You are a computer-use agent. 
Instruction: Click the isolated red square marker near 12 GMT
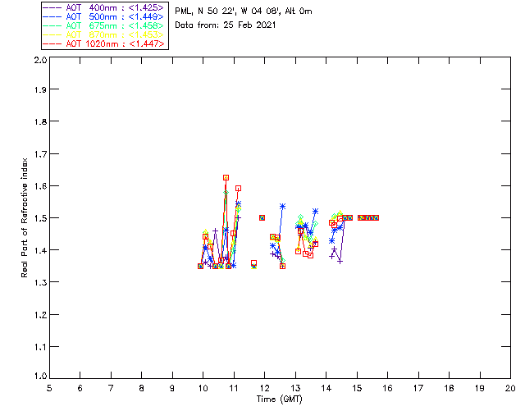pyautogui.click(x=262, y=217)
